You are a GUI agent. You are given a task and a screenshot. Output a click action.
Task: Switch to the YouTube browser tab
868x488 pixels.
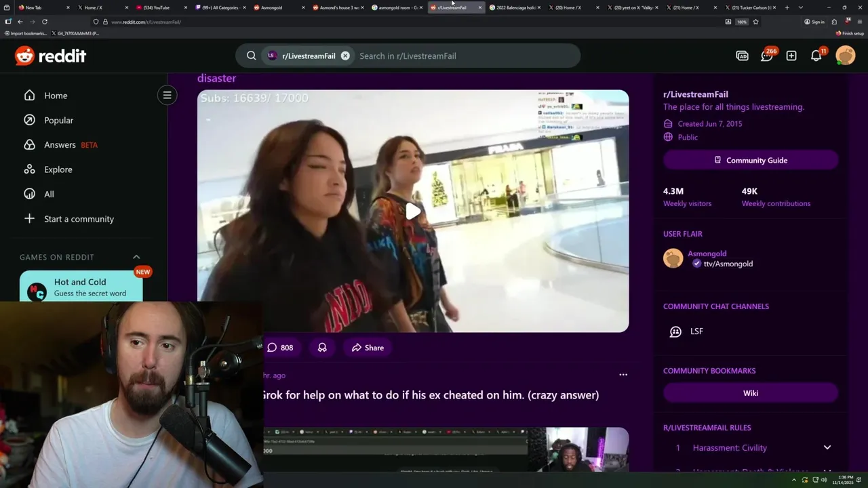(160, 7)
